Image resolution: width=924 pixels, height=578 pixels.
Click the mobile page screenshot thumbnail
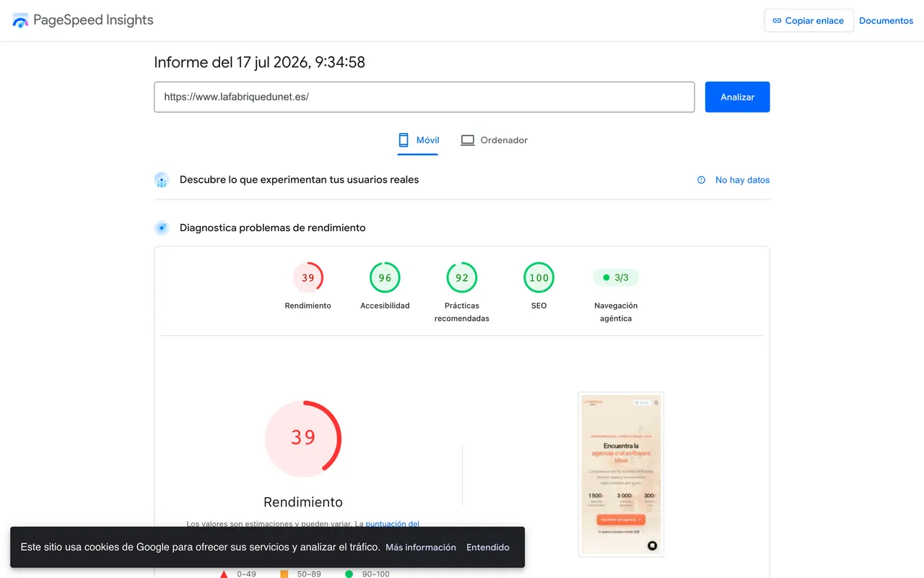(x=621, y=475)
